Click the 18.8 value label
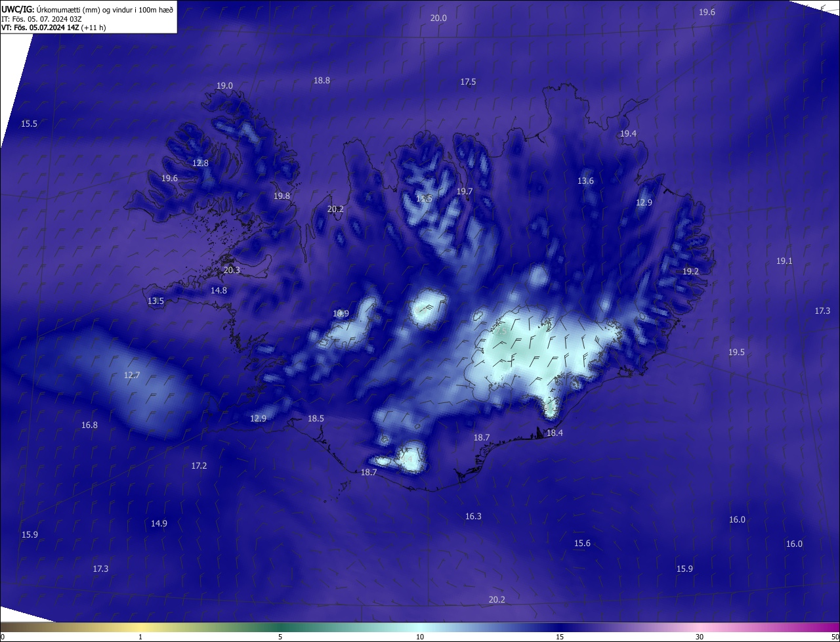Image resolution: width=840 pixels, height=642 pixels. click(322, 81)
